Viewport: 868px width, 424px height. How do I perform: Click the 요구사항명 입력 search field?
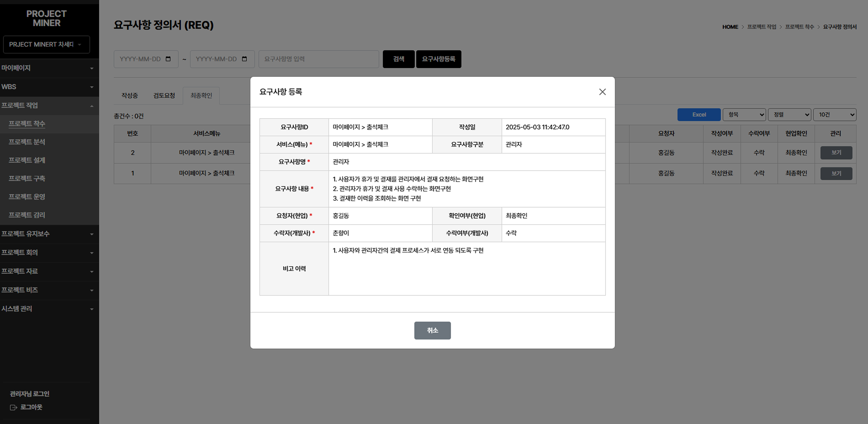tap(318, 59)
